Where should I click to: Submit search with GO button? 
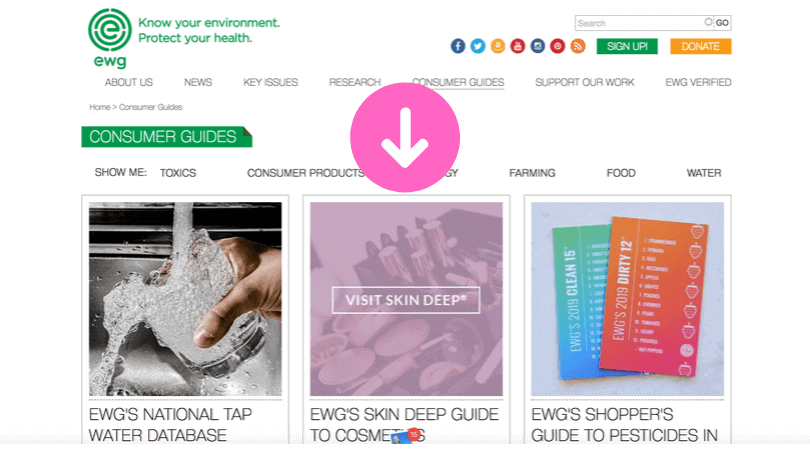pyautogui.click(x=722, y=23)
